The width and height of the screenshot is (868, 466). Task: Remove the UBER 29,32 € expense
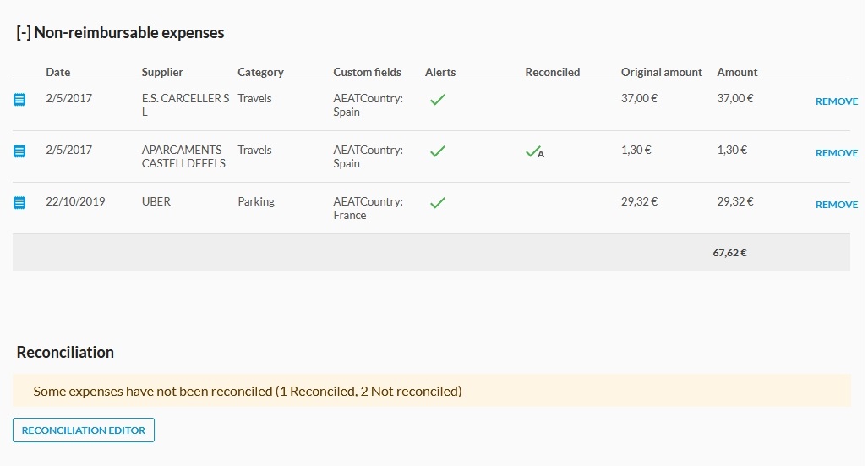click(836, 205)
